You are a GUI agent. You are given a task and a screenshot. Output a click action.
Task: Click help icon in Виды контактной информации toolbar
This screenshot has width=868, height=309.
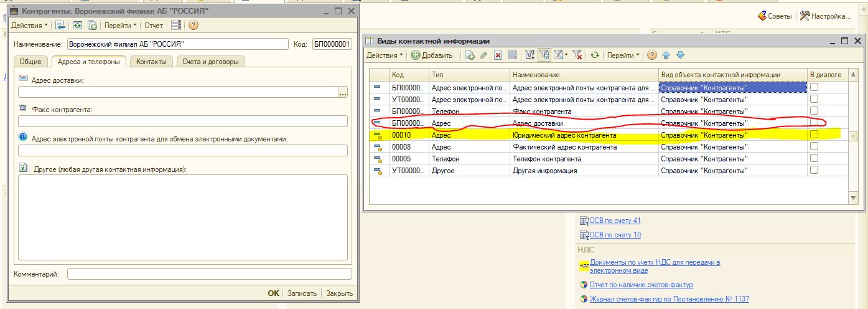[652, 55]
